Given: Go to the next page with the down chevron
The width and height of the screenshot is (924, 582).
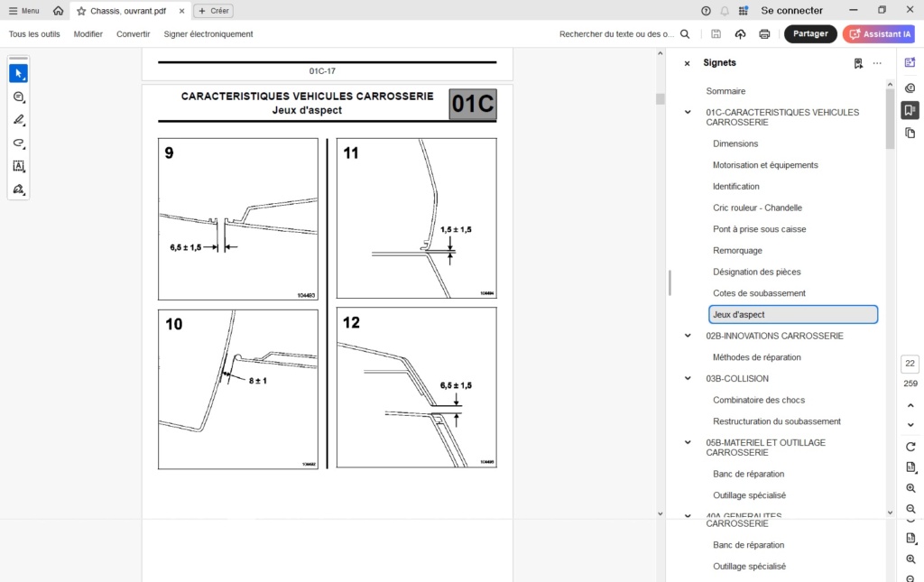Looking at the screenshot, I should pos(910,425).
